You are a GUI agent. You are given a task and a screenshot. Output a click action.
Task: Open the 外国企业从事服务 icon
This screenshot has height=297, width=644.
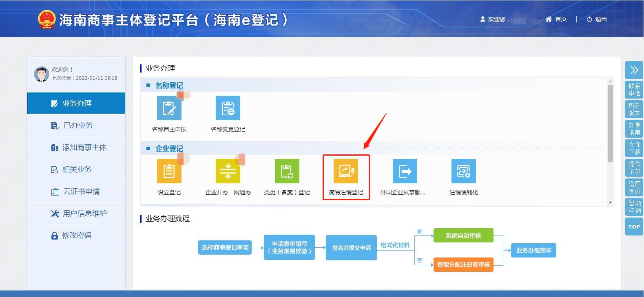click(405, 172)
